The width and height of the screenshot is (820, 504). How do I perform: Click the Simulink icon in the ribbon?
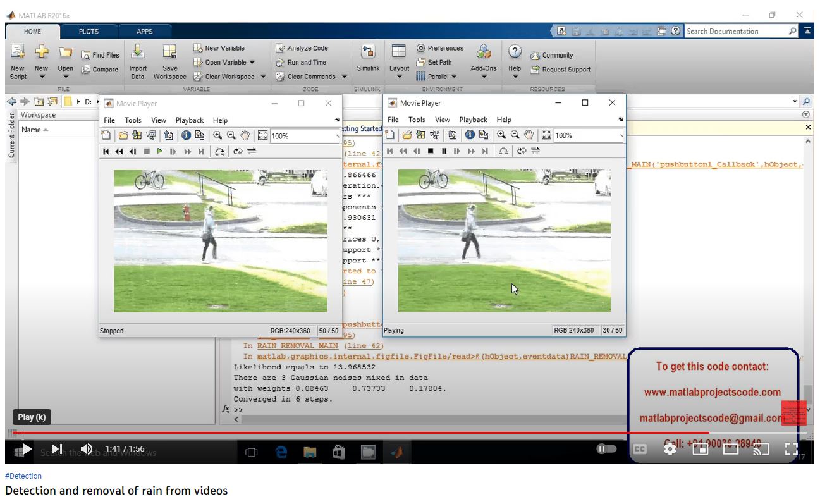point(368,52)
